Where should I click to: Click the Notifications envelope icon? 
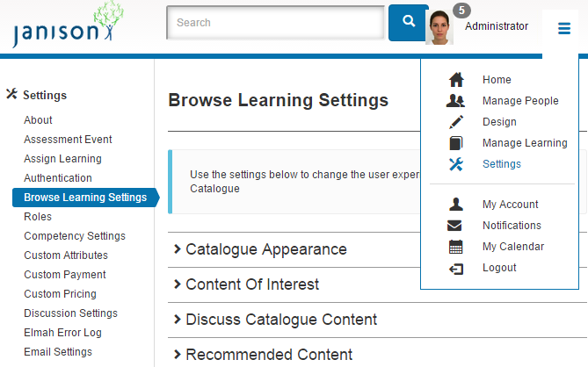455,226
